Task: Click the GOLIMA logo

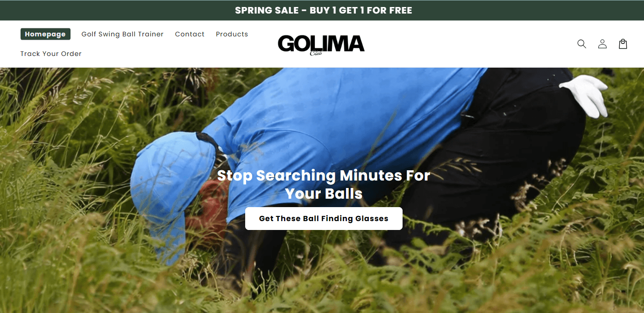Action: click(x=321, y=45)
